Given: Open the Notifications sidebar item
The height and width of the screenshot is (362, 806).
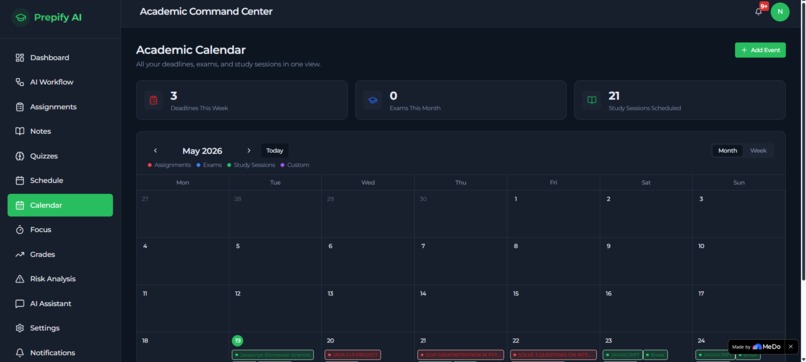Looking at the screenshot, I should click(60, 353).
